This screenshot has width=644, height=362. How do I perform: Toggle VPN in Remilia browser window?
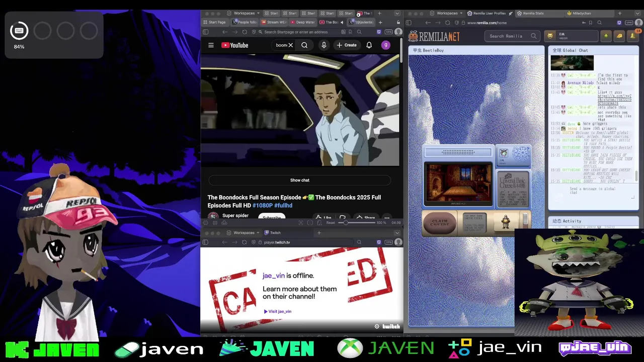[x=629, y=23]
